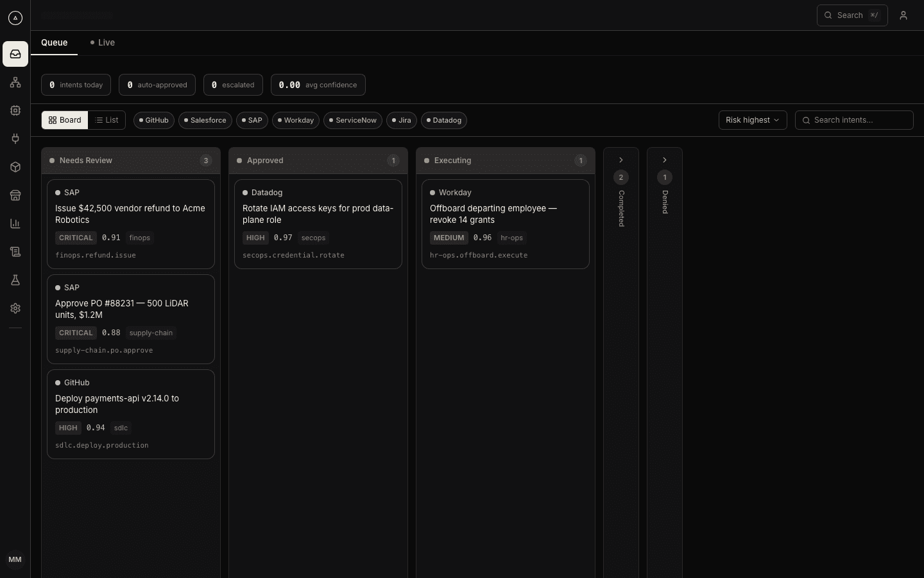Click the sdlc tag on deploy card
The image size is (924, 578).
pos(121,428)
